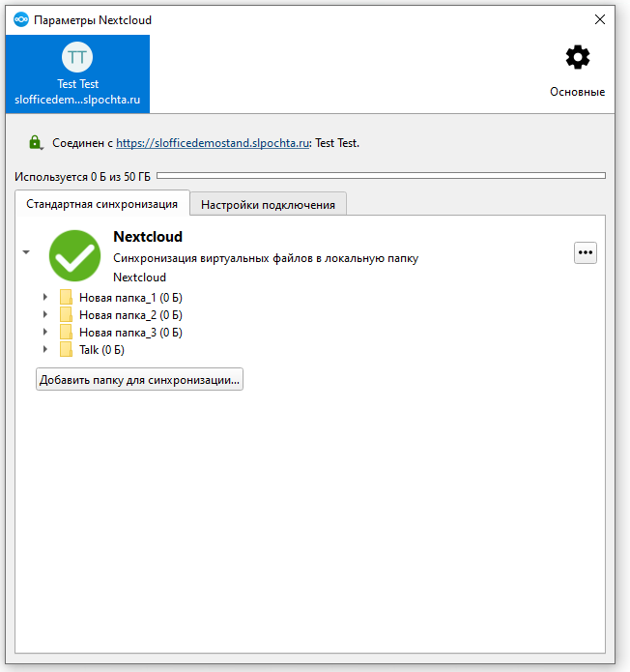Click the green sync status checkmark icon

pos(75,255)
